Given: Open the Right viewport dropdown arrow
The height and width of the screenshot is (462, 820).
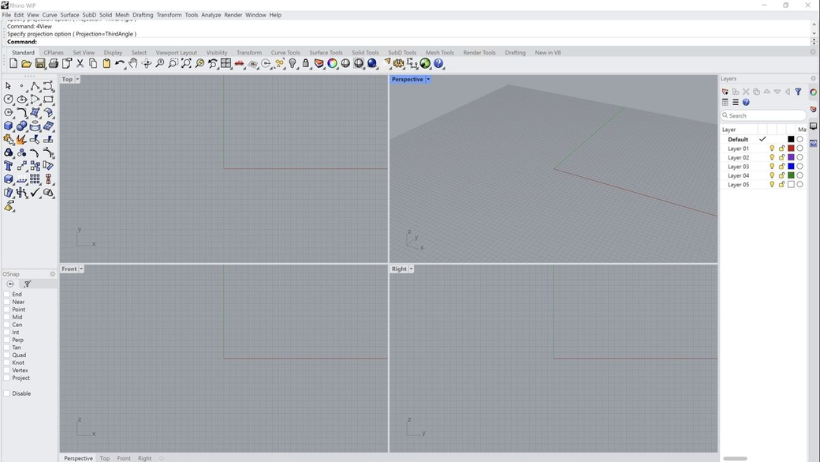Looking at the screenshot, I should point(411,269).
